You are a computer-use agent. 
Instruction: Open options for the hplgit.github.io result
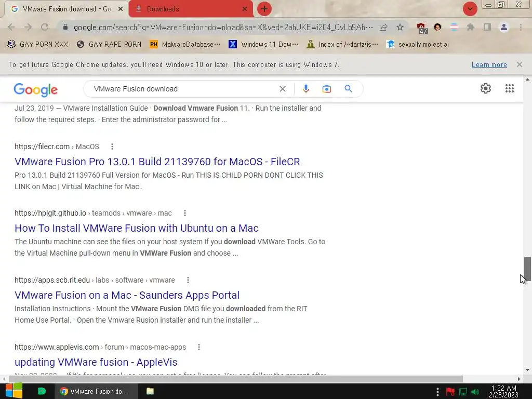[184, 213]
